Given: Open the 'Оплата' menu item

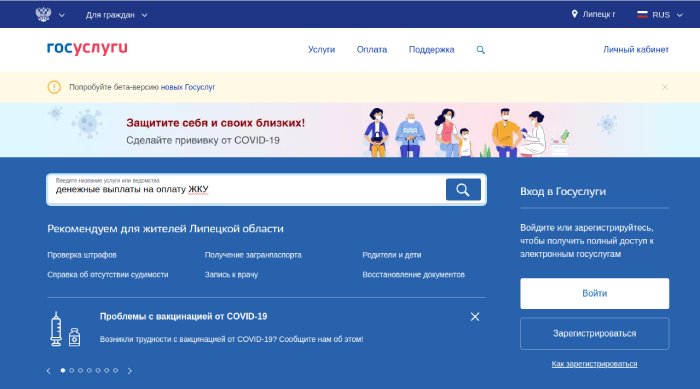Looking at the screenshot, I should tap(372, 50).
